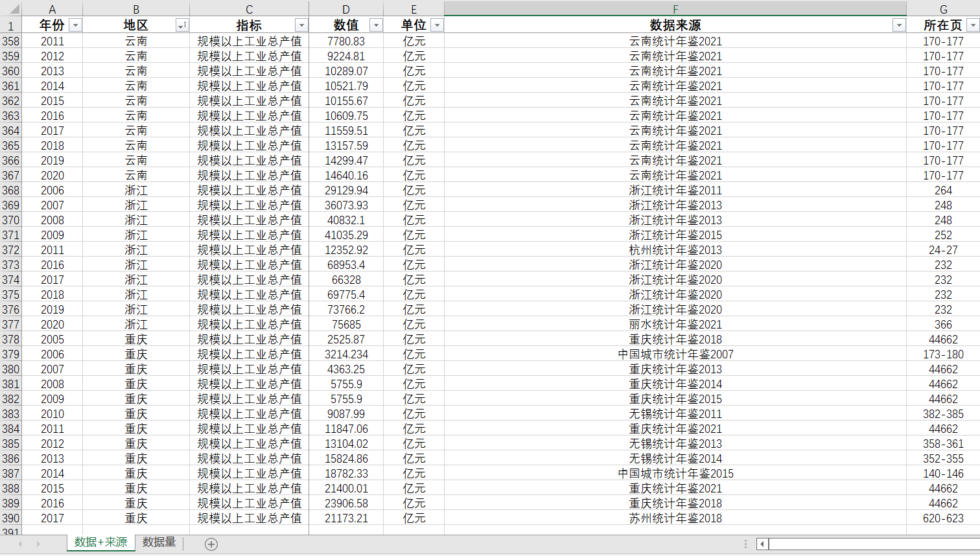Select row header 372
This screenshot has height=556, width=980.
[x=11, y=249]
